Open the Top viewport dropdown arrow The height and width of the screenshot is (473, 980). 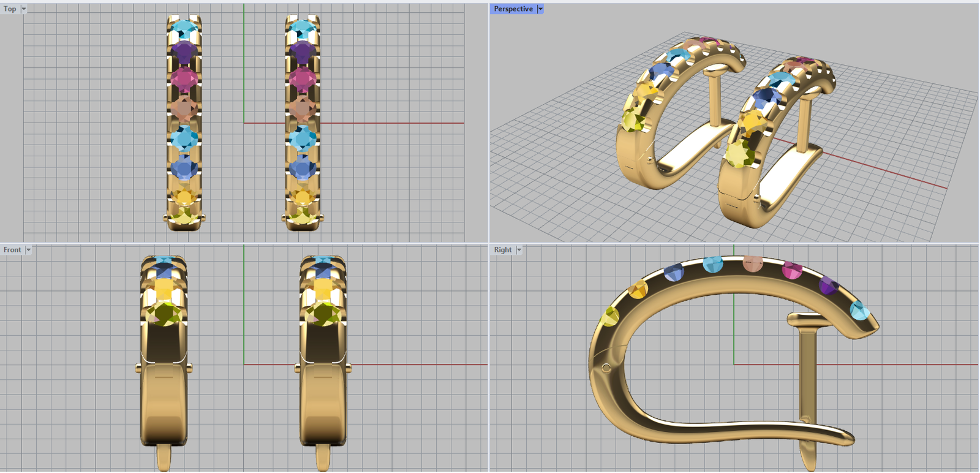24,9
